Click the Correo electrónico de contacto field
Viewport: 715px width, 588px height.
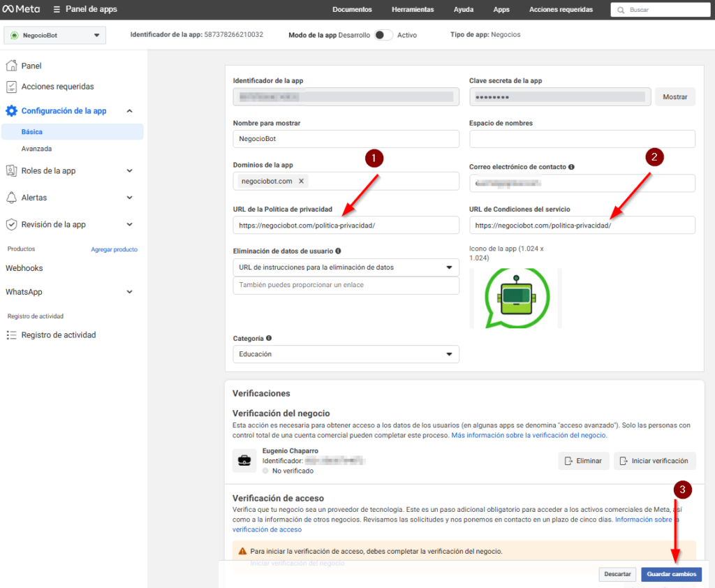pos(582,184)
